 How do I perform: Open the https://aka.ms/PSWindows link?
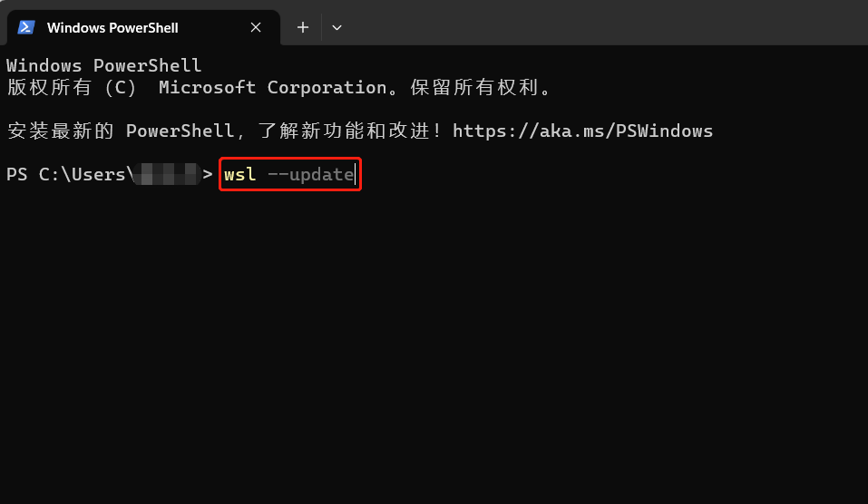(x=582, y=131)
